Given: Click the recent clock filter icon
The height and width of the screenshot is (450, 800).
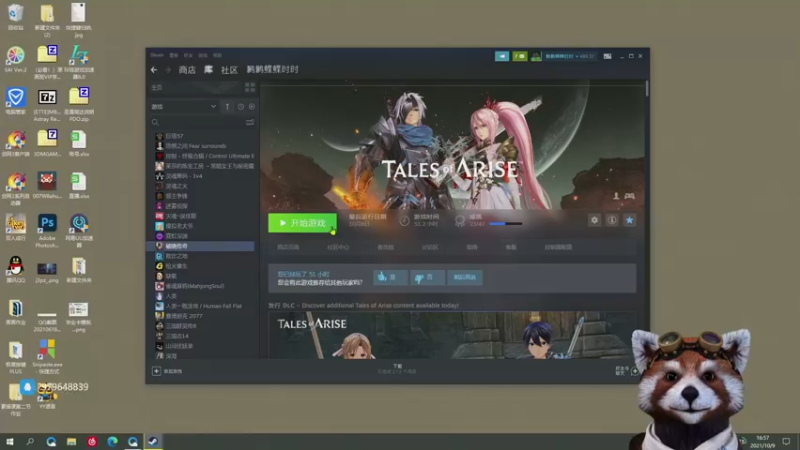Looking at the screenshot, I should (240, 107).
